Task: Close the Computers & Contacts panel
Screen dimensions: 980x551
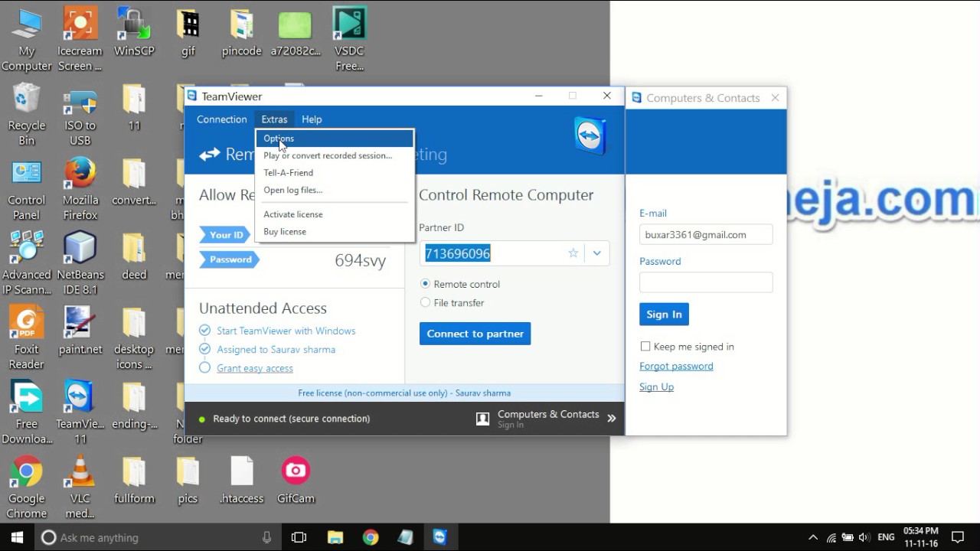Action: point(775,98)
